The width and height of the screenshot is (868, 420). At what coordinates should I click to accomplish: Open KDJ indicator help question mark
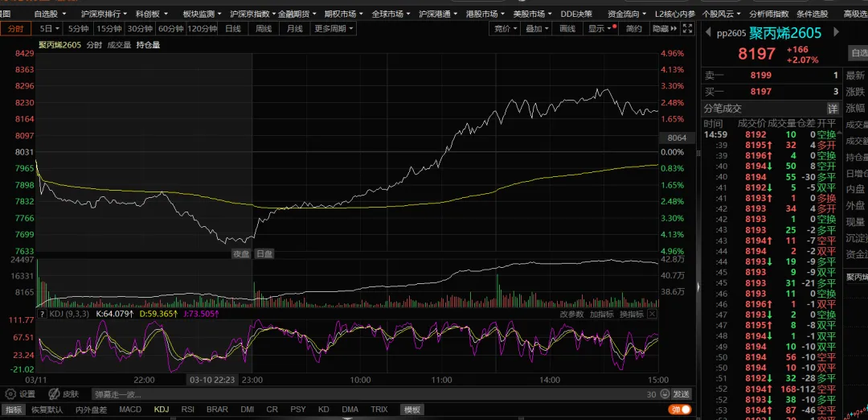(41, 314)
